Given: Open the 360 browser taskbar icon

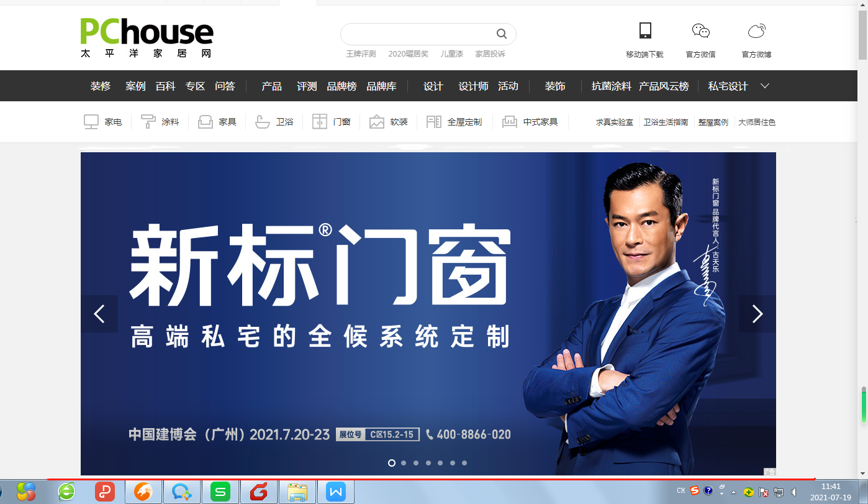Looking at the screenshot, I should tap(66, 492).
